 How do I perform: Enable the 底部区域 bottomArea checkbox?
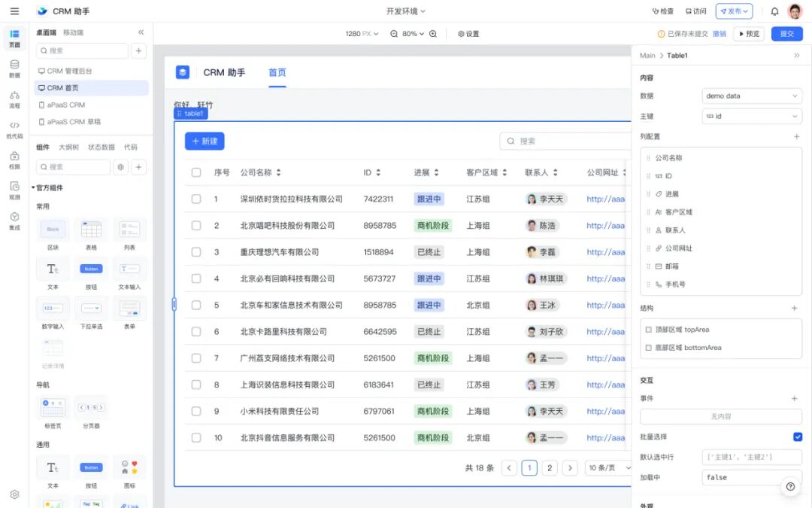click(x=648, y=347)
